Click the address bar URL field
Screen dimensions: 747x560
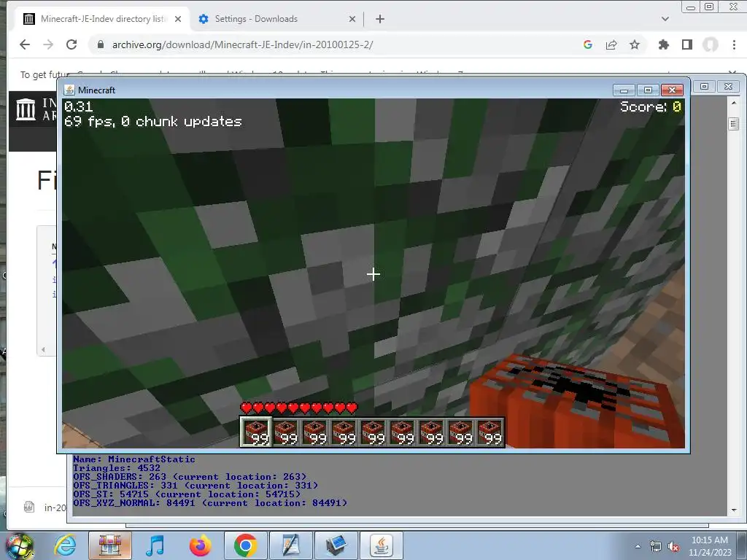pyautogui.click(x=333, y=44)
